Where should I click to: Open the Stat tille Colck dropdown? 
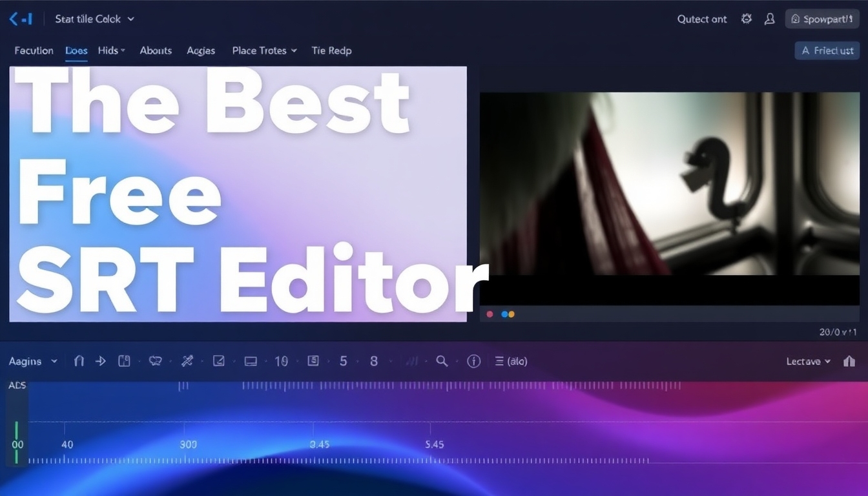click(94, 19)
